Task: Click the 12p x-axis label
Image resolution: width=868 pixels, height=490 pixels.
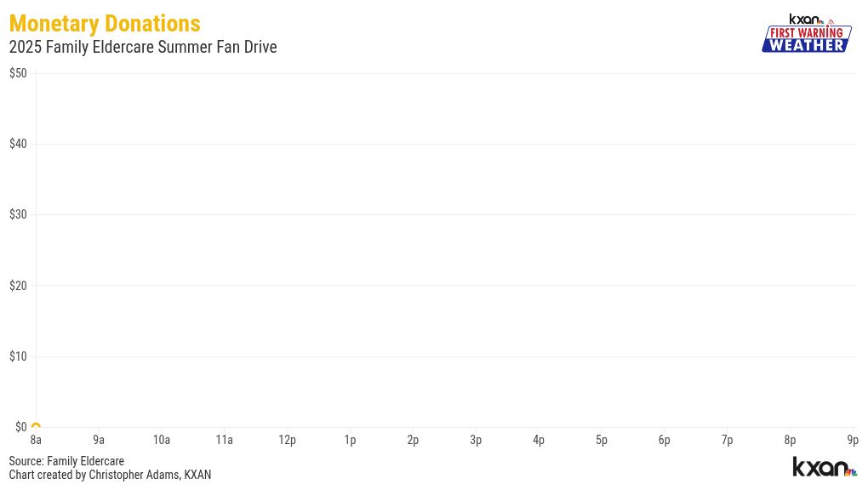Action: click(288, 440)
